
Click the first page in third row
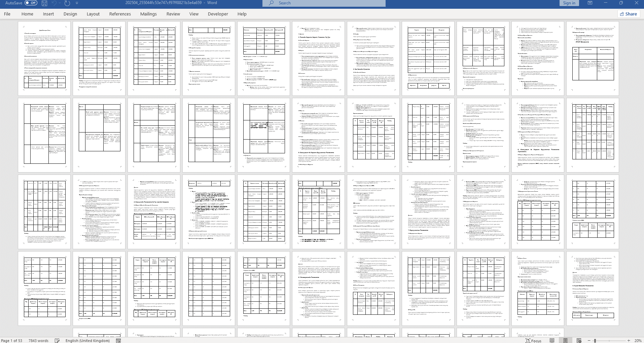pos(44,212)
